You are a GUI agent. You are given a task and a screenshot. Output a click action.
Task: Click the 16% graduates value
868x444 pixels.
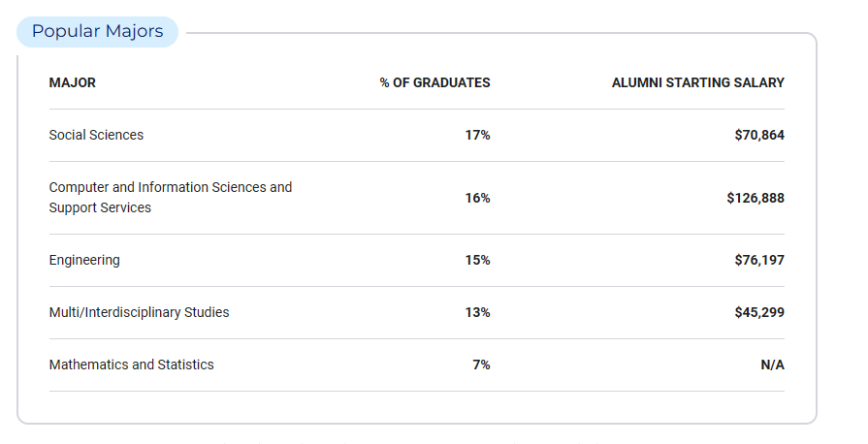coord(477,198)
